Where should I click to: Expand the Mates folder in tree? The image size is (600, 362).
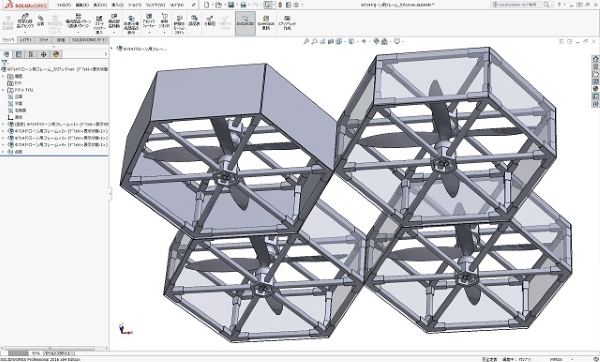click(3, 152)
